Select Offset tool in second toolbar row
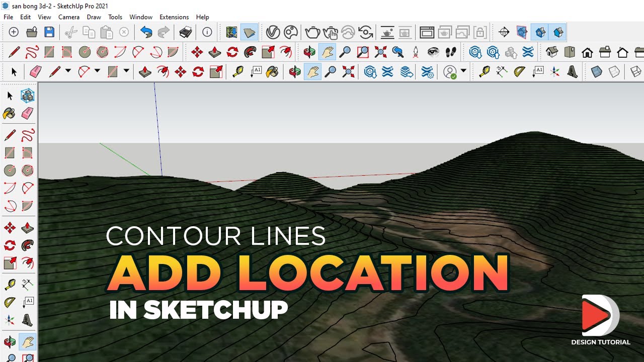 [x=286, y=52]
